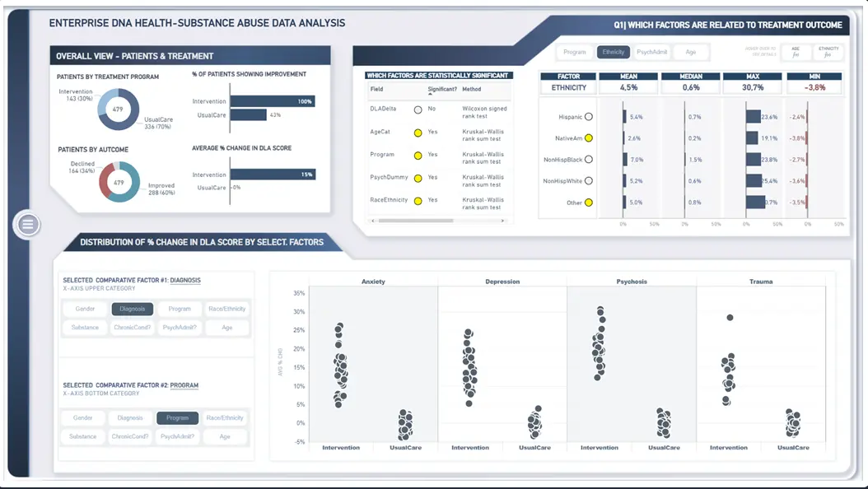
Task: Switch Q1 factor to Program at top
Action: point(575,52)
